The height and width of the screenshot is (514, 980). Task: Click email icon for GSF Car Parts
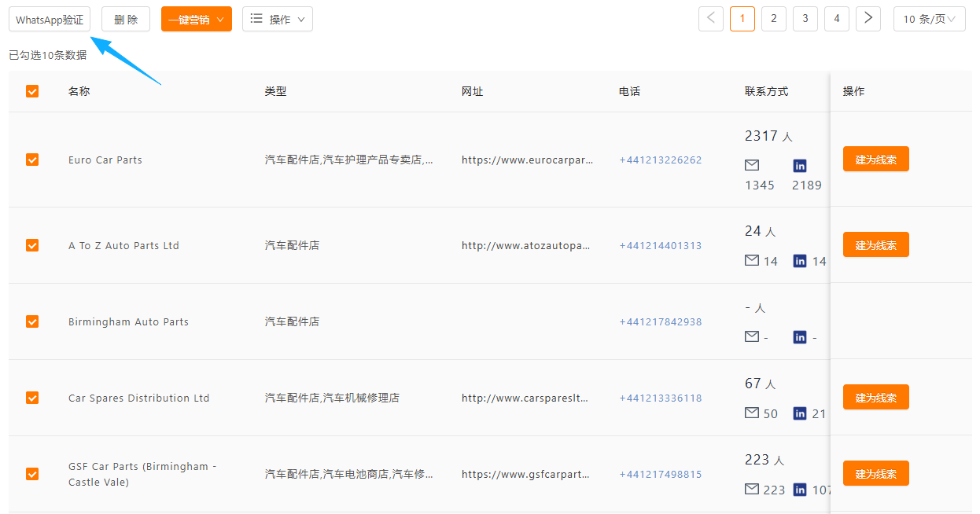(x=752, y=489)
